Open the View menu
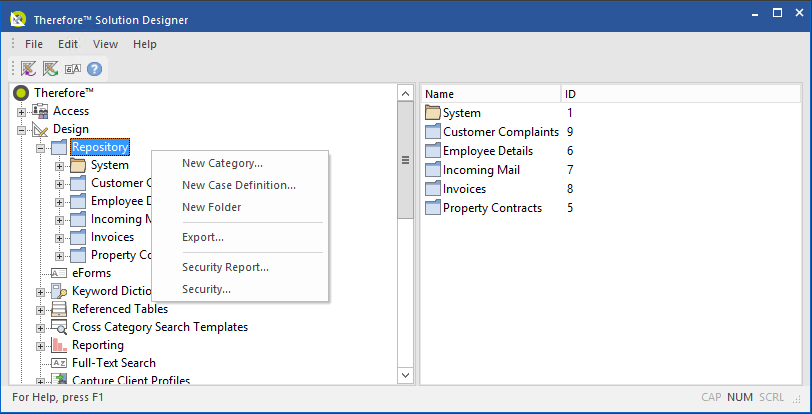 tap(105, 44)
